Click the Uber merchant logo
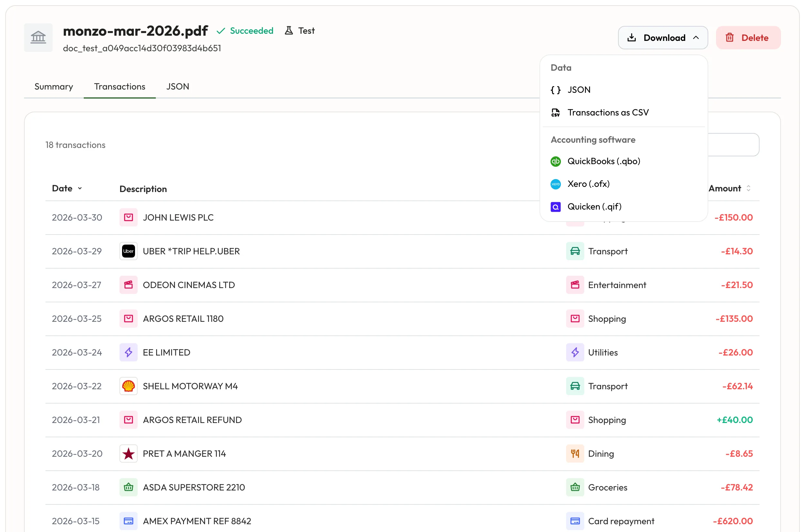This screenshot has width=805, height=532. [128, 251]
